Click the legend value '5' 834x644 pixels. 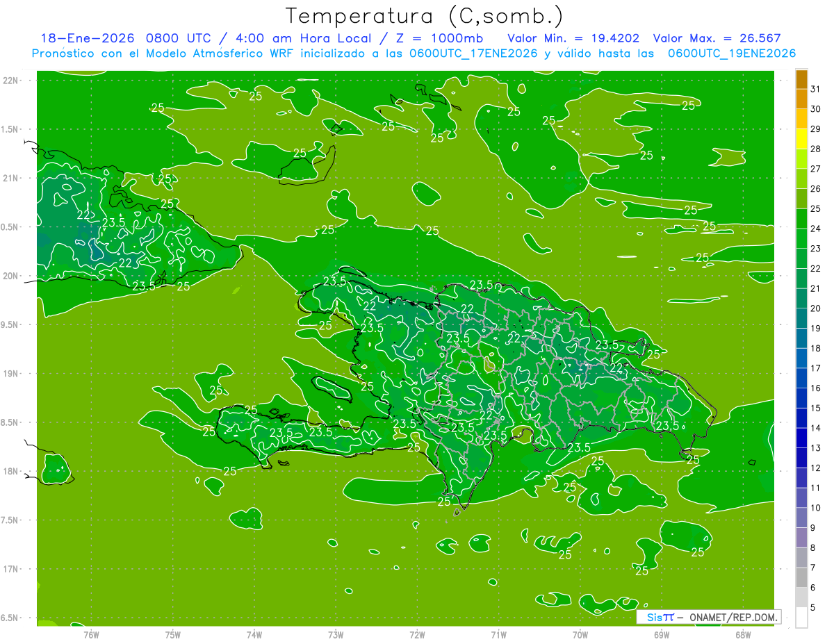(813, 608)
